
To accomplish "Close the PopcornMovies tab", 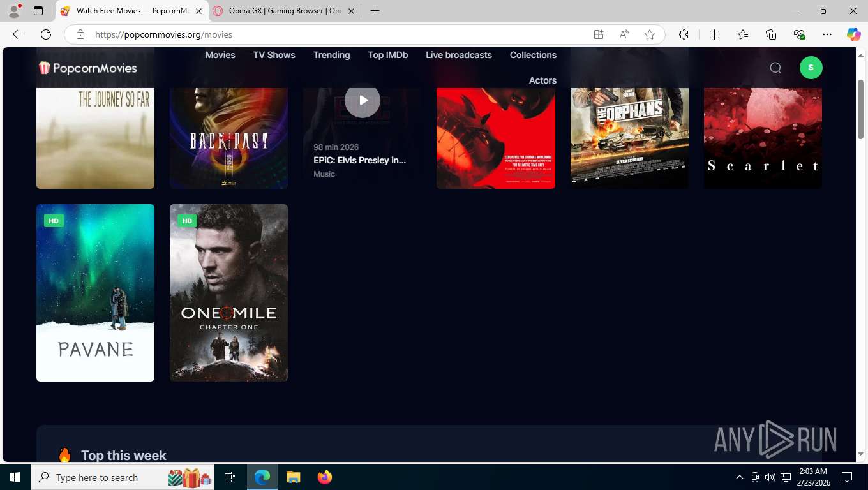I will point(198,11).
